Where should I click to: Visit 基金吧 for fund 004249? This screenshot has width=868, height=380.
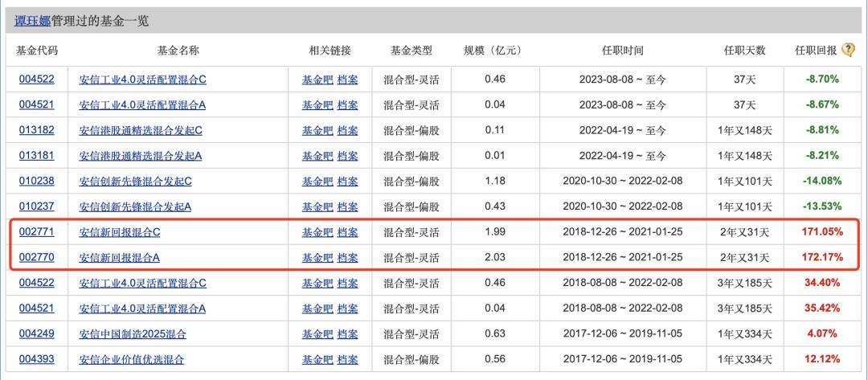[317, 333]
